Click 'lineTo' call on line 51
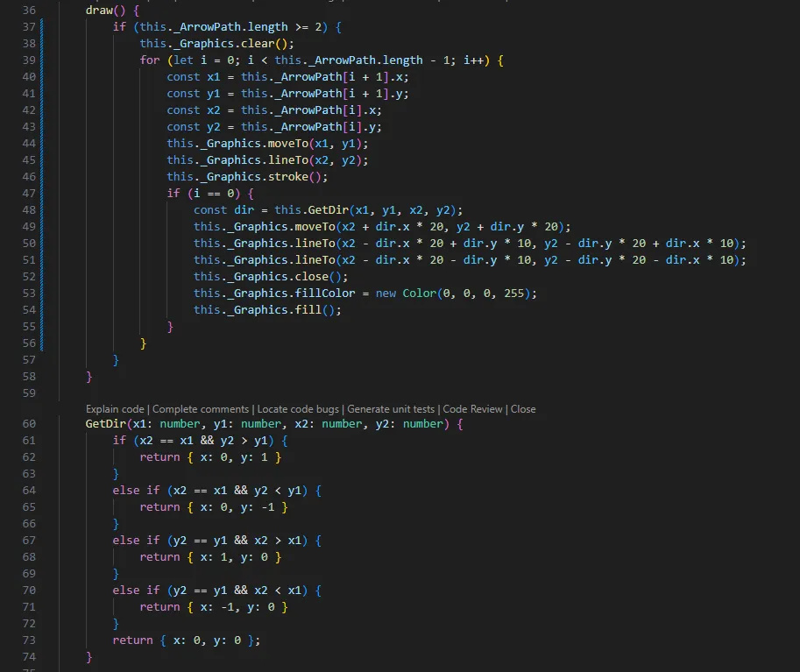This screenshot has width=800, height=672. coord(315,260)
